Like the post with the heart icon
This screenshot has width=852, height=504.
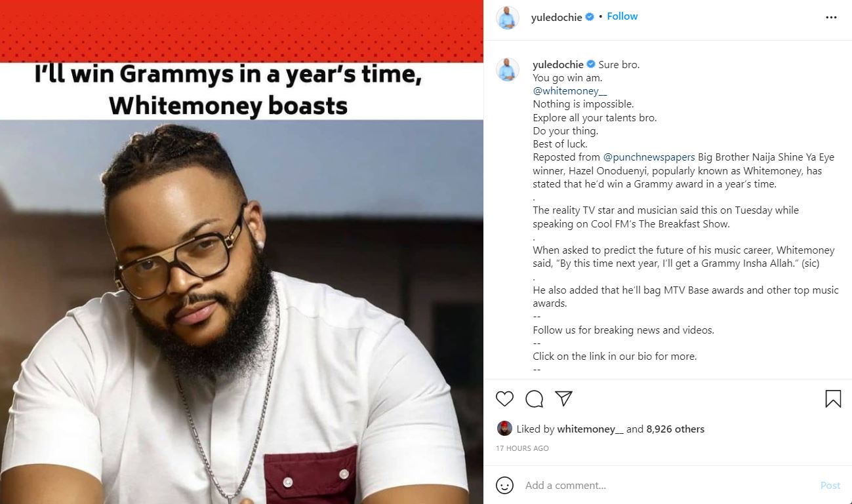[x=504, y=398]
